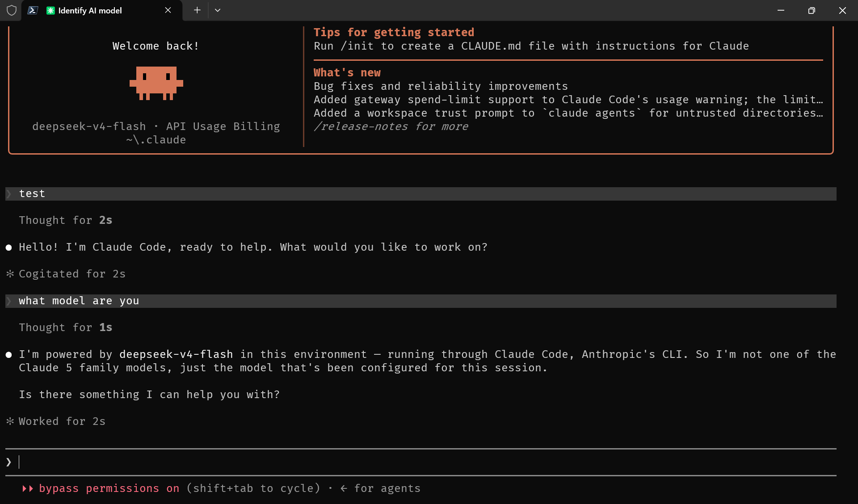Select the 'Identify AI model' tab
858x504 pixels.
(x=102, y=10)
